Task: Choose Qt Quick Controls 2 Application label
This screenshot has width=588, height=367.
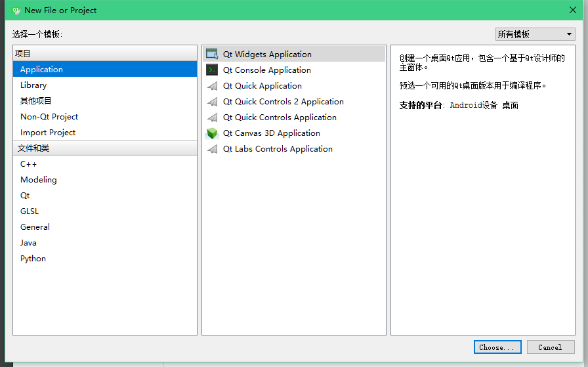Action: pyautogui.click(x=283, y=102)
